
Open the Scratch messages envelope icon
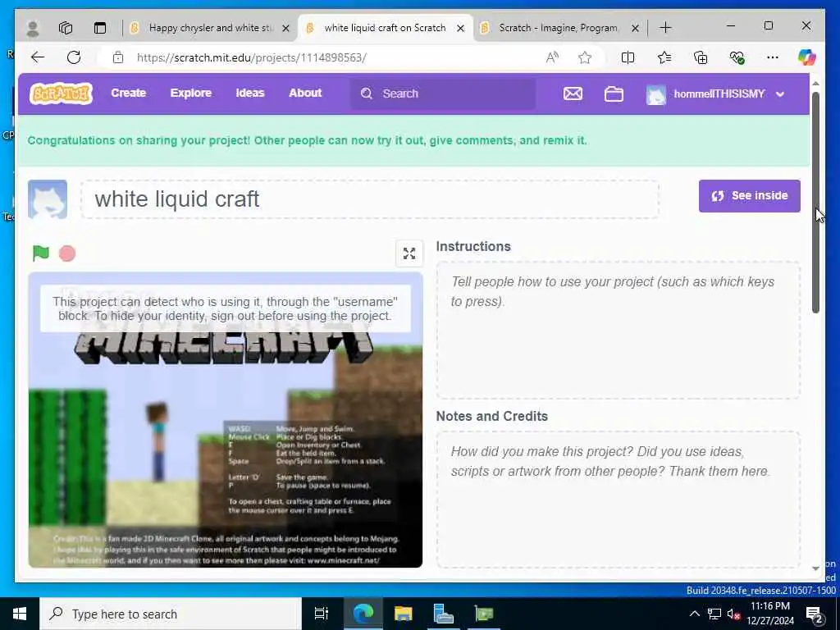click(573, 94)
